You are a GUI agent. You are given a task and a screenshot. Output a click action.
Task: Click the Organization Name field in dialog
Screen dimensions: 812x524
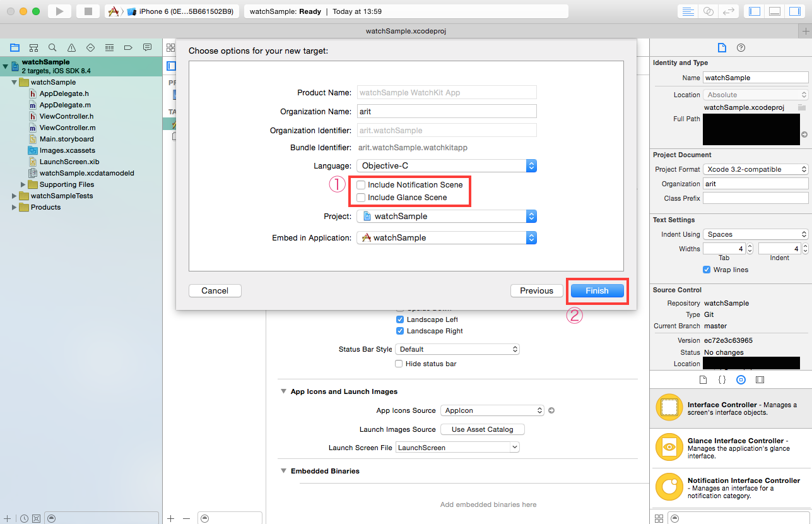pyautogui.click(x=447, y=112)
